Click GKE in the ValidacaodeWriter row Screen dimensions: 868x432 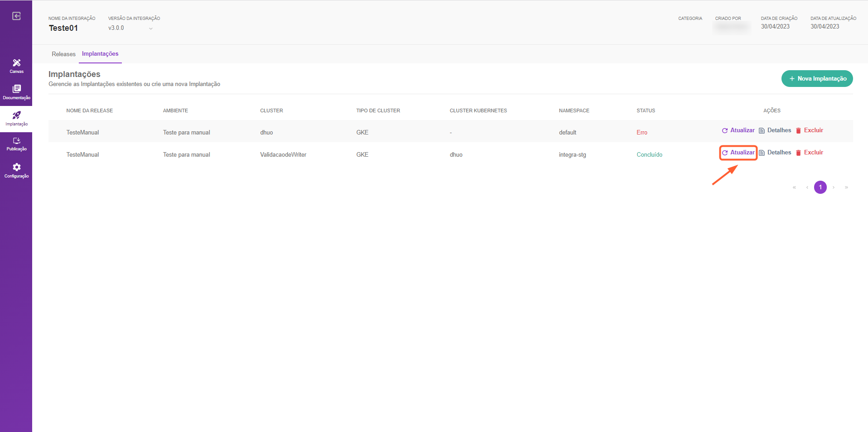362,155
